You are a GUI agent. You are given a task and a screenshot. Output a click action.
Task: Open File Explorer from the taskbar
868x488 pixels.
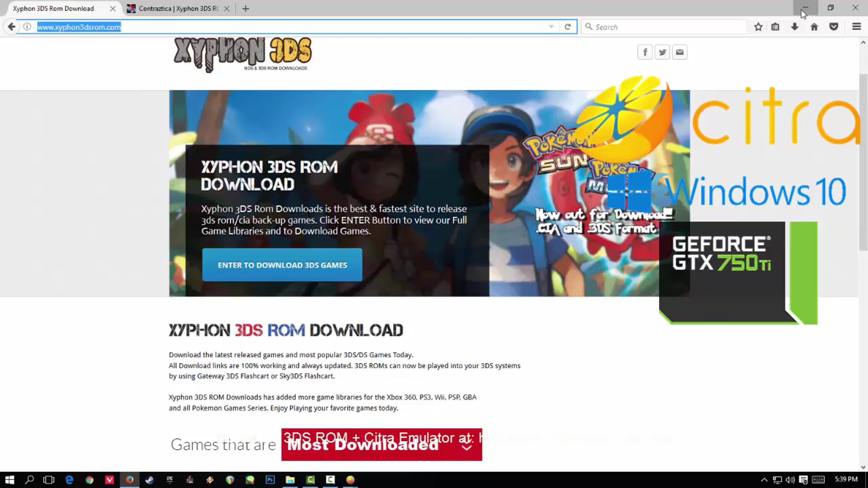point(290,480)
